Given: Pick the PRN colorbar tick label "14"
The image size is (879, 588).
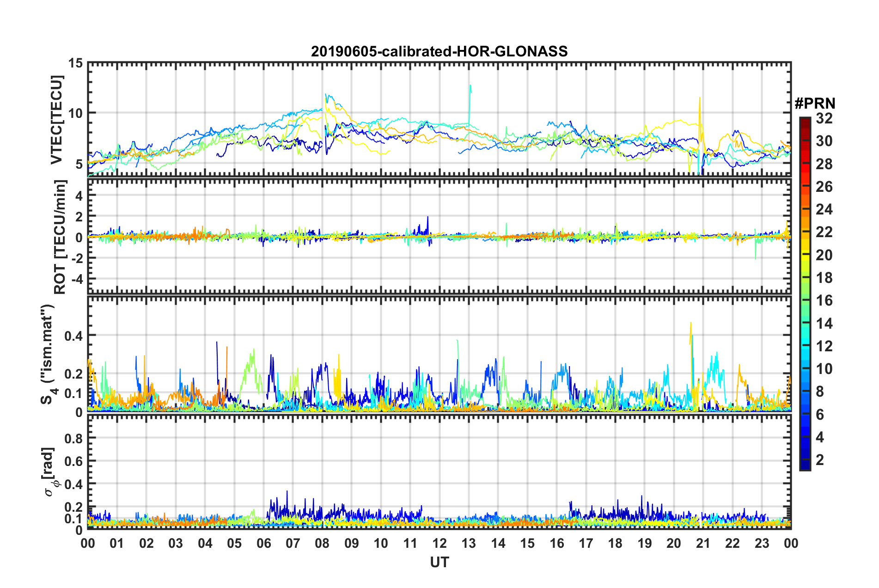Looking at the screenshot, I should (824, 324).
